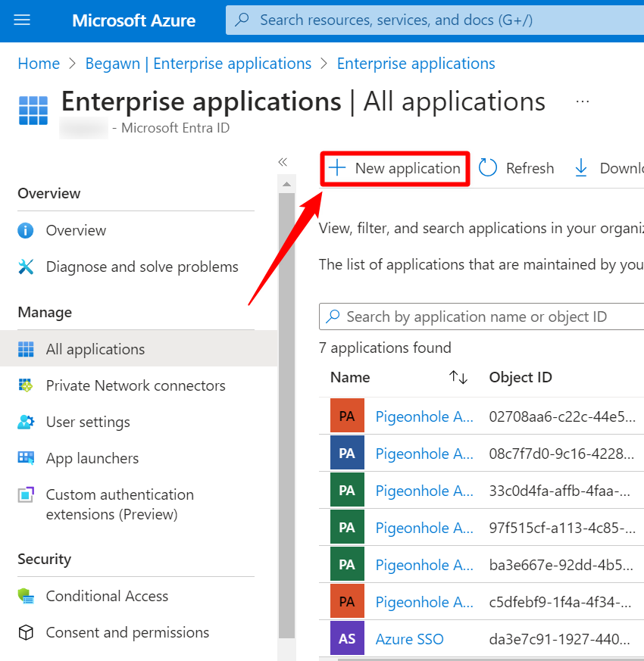Image resolution: width=644 pixels, height=661 pixels.
Task: Click the circular Refresh arrow icon
Action: pos(488,168)
